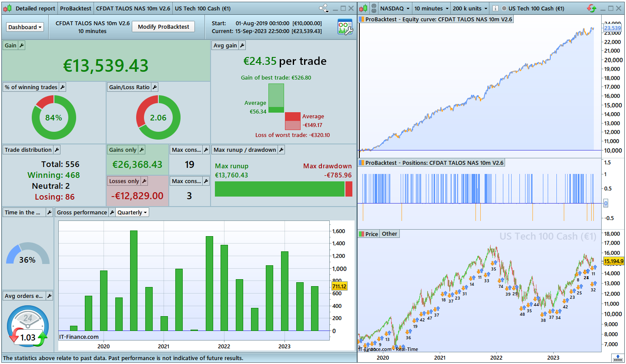The image size is (626, 364).
Task: Click the info icon in chart titlebar
Action: (x=495, y=8)
